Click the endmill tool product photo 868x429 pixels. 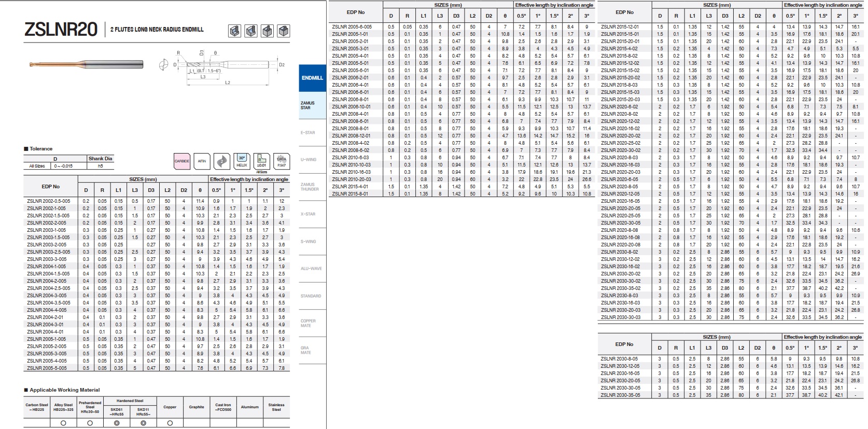coord(87,64)
